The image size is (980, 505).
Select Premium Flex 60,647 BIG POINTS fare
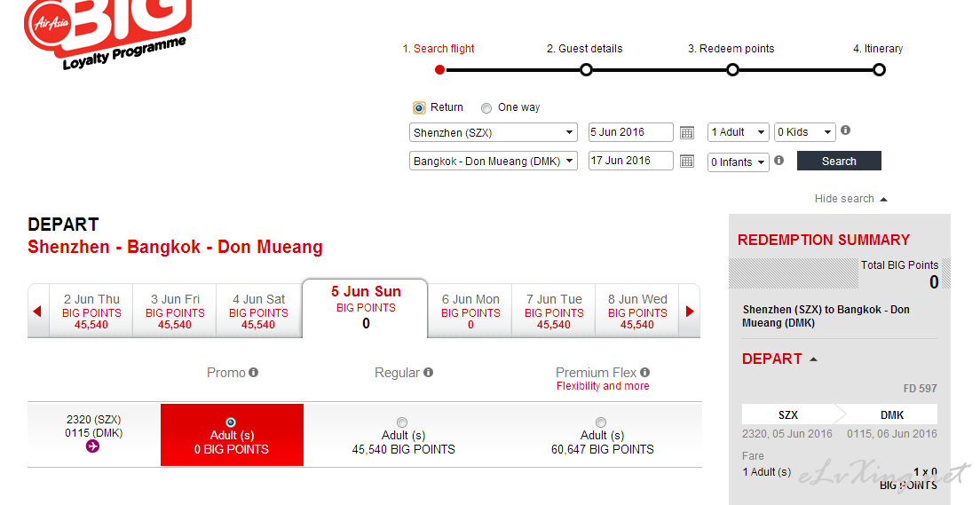point(601,422)
